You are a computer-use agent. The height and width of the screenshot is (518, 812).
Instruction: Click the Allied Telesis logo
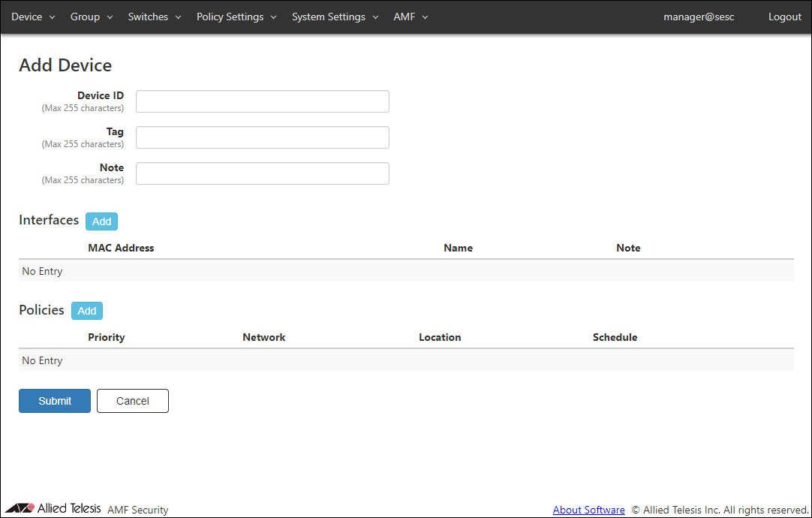pos(53,508)
